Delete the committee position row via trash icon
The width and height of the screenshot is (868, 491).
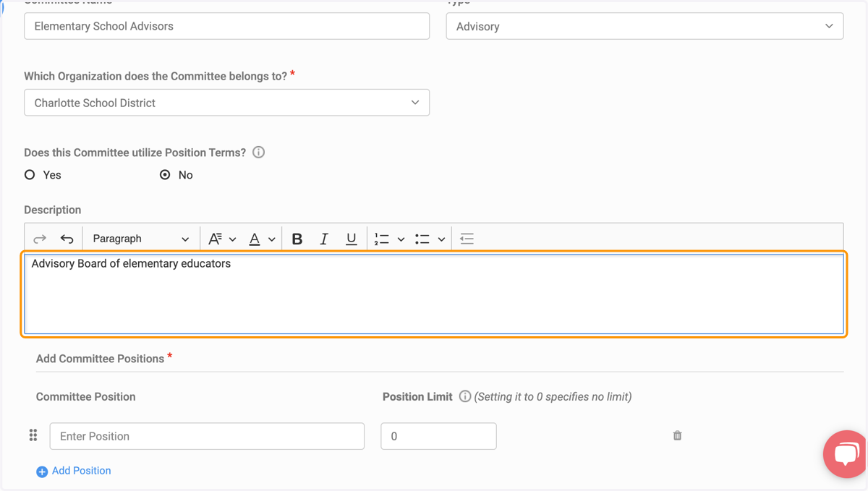[x=677, y=435]
